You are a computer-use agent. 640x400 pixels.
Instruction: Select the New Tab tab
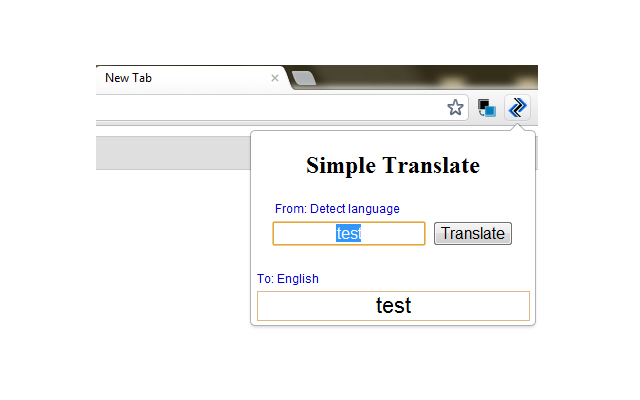(x=192, y=78)
